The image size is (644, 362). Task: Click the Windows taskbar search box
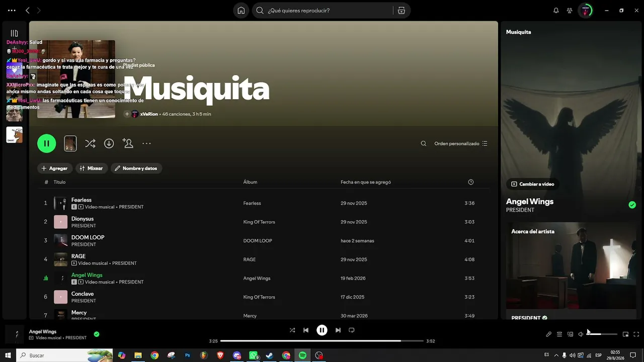[65, 355]
